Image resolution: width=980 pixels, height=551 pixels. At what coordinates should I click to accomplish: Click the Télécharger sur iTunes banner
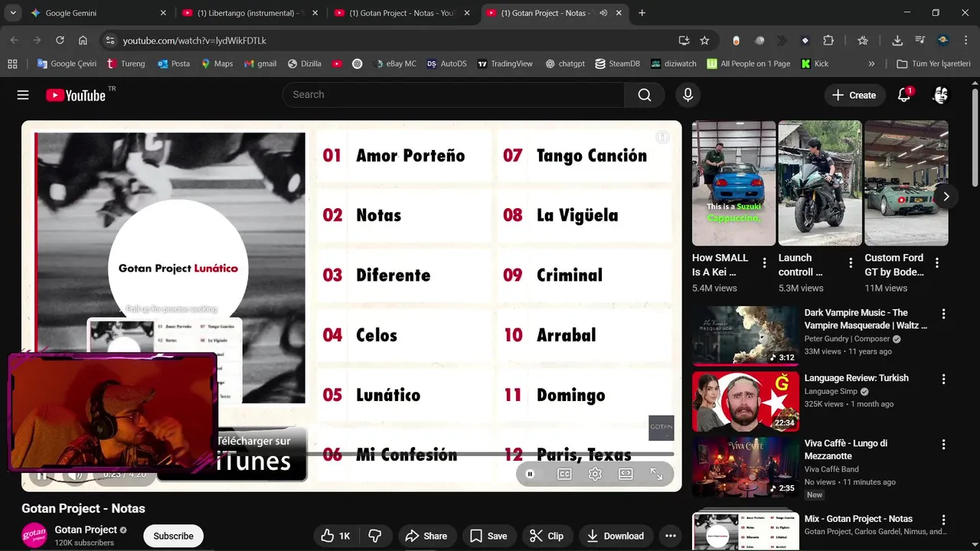click(x=233, y=454)
